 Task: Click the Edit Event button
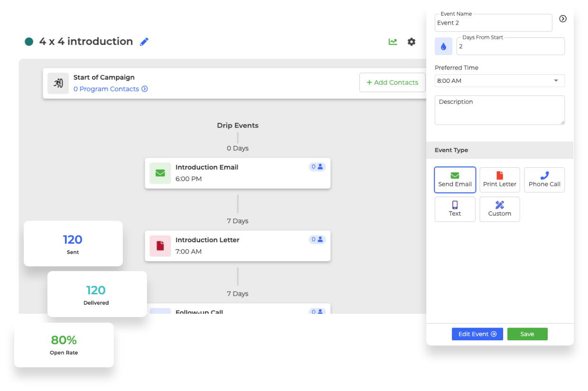pyautogui.click(x=477, y=334)
